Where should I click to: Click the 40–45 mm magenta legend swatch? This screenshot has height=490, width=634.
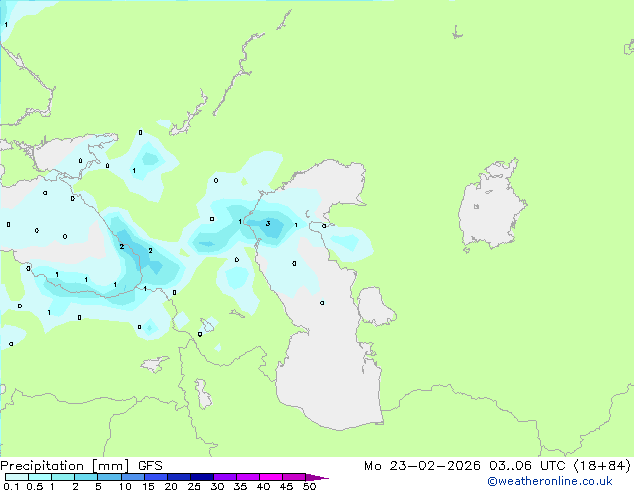click(x=271, y=477)
